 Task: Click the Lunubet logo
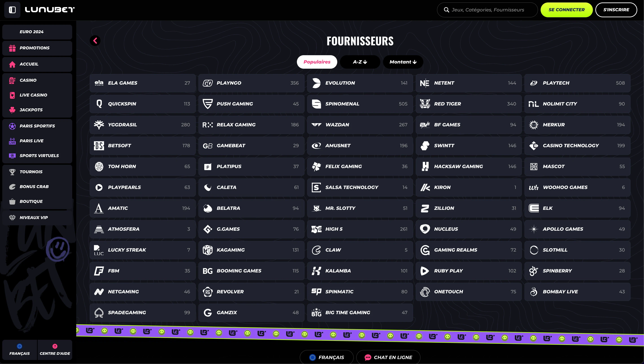coord(50,10)
